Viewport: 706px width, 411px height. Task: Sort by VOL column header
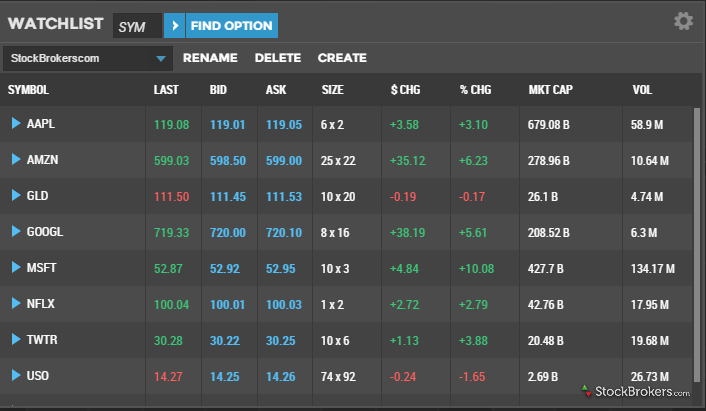click(642, 90)
